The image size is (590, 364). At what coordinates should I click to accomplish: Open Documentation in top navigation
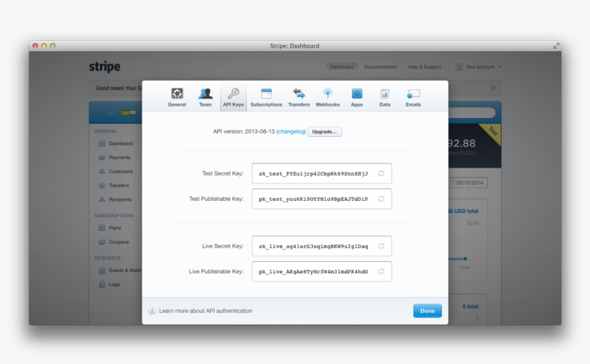[x=381, y=67]
